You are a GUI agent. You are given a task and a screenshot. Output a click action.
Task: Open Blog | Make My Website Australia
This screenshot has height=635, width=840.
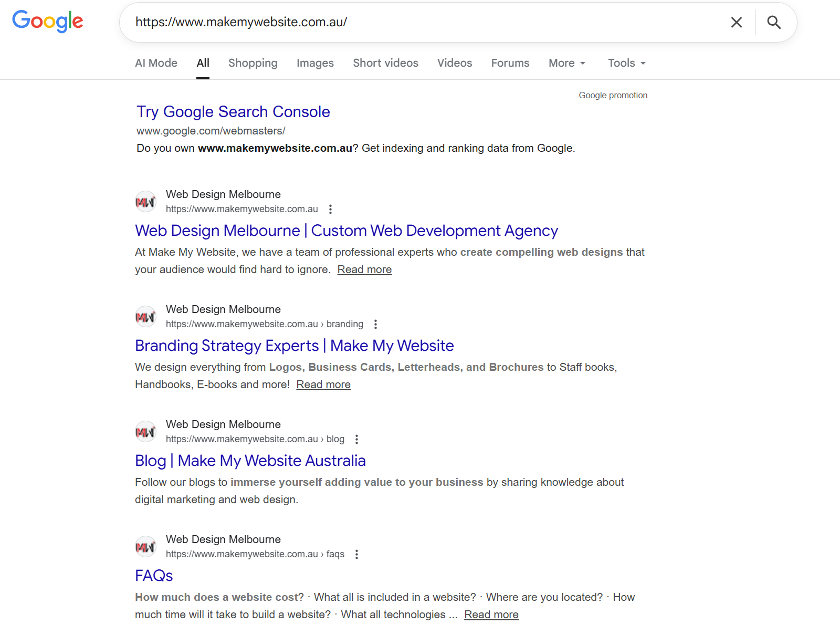[250, 461]
